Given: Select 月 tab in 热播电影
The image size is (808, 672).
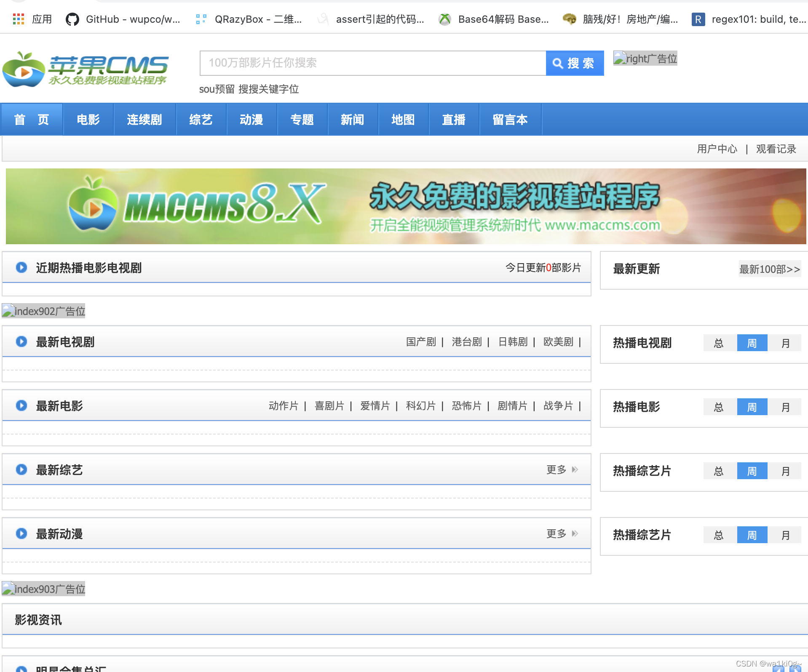Looking at the screenshot, I should 786,407.
